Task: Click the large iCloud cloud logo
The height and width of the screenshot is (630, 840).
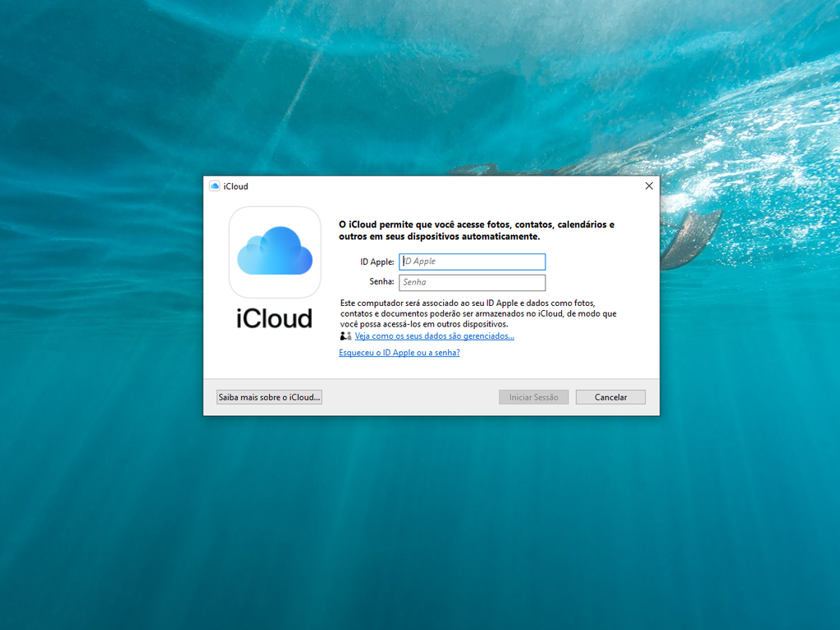Action: click(x=275, y=252)
